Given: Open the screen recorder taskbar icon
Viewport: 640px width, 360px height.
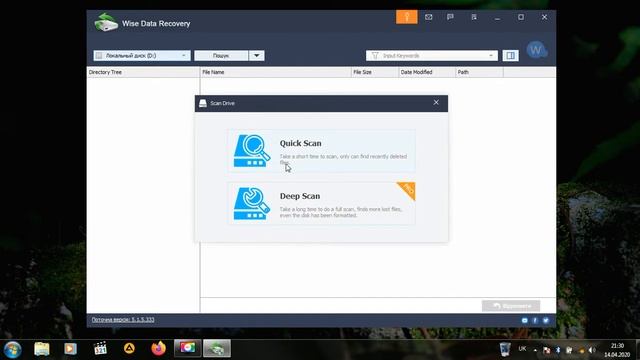Looking at the screenshot, I should (188, 348).
